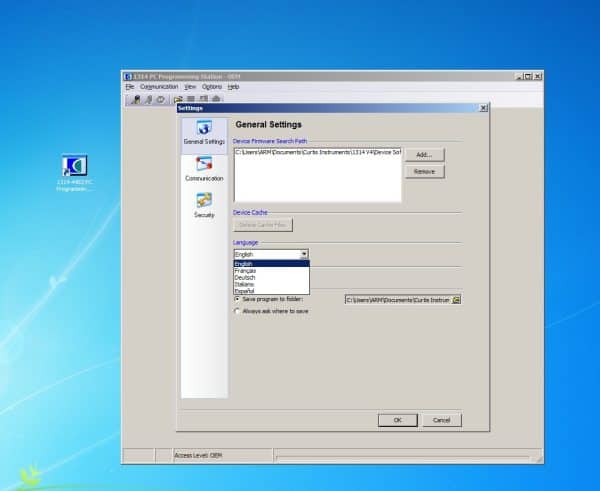This screenshot has height=491, width=600.
Task: Click the Remove button
Action: point(424,171)
